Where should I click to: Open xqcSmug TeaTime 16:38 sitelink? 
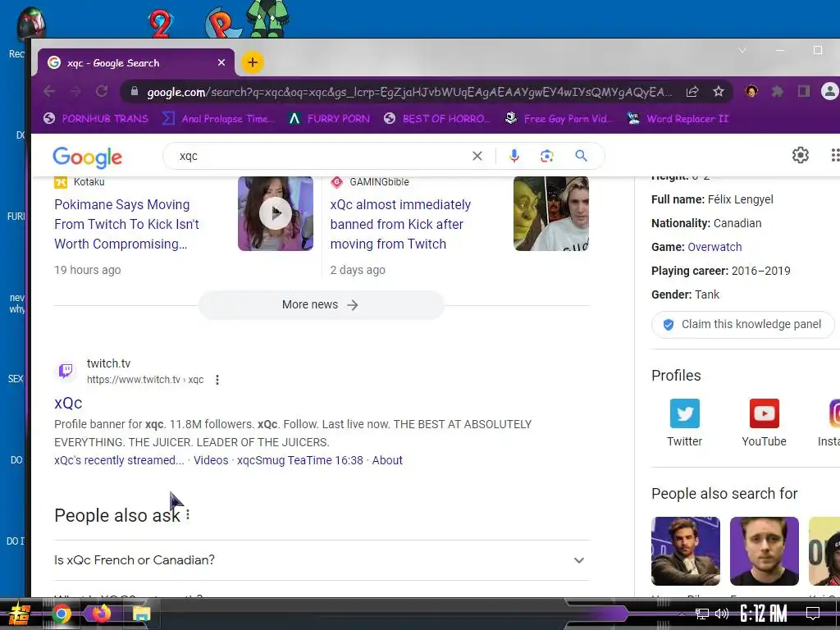300,460
